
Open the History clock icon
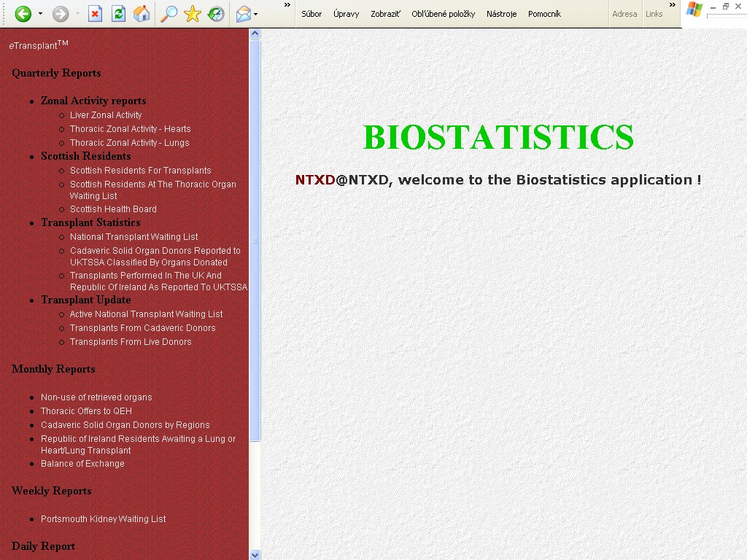point(216,14)
